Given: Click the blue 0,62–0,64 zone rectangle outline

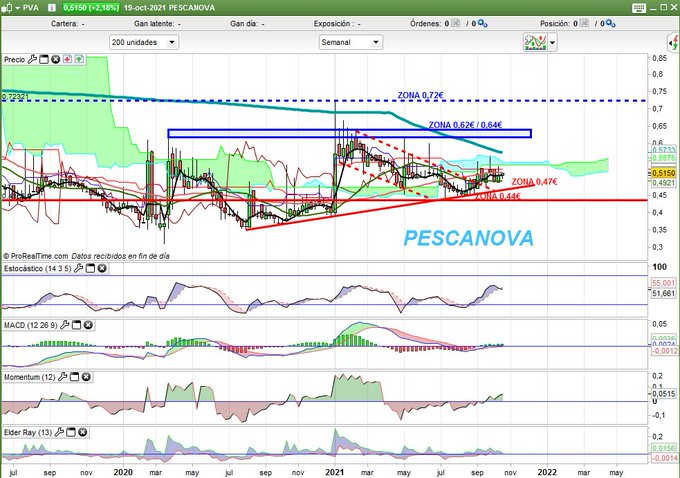Looking at the screenshot, I should click(350, 133).
